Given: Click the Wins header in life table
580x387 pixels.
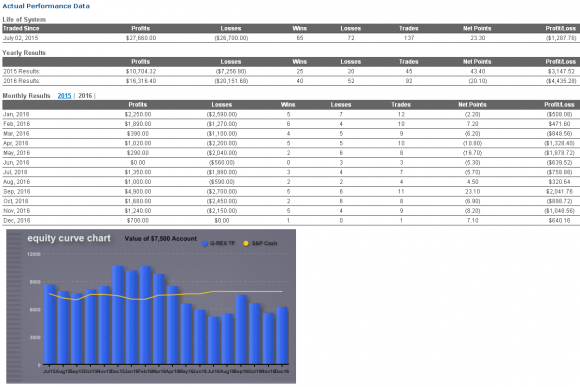Looking at the screenshot, I should point(300,28).
